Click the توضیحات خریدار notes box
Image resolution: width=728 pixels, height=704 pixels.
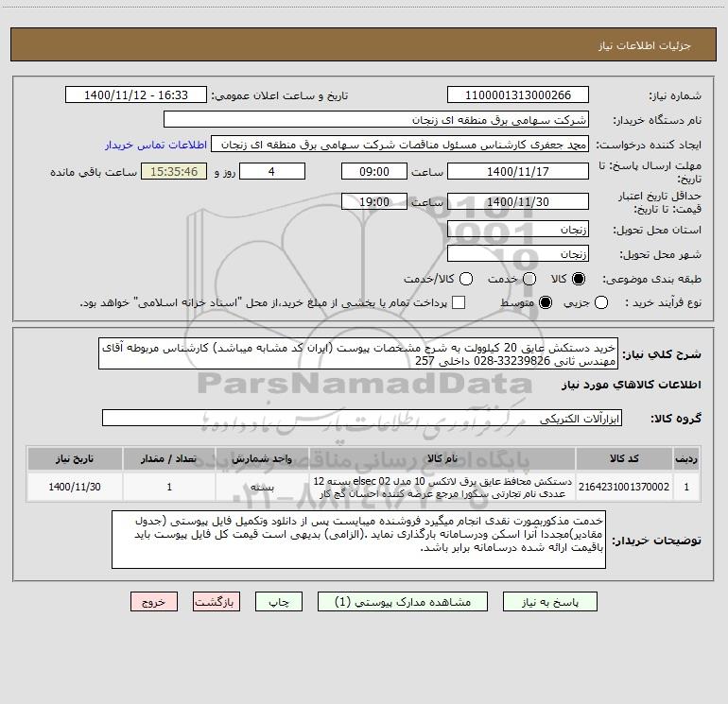point(358,540)
